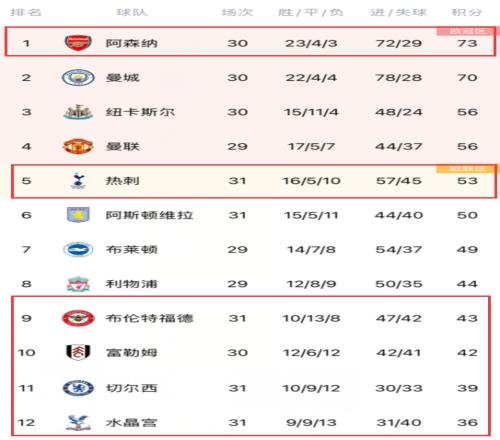The width and height of the screenshot is (500, 440).
Task: Click the red Champions League tag
Action: 466,31
